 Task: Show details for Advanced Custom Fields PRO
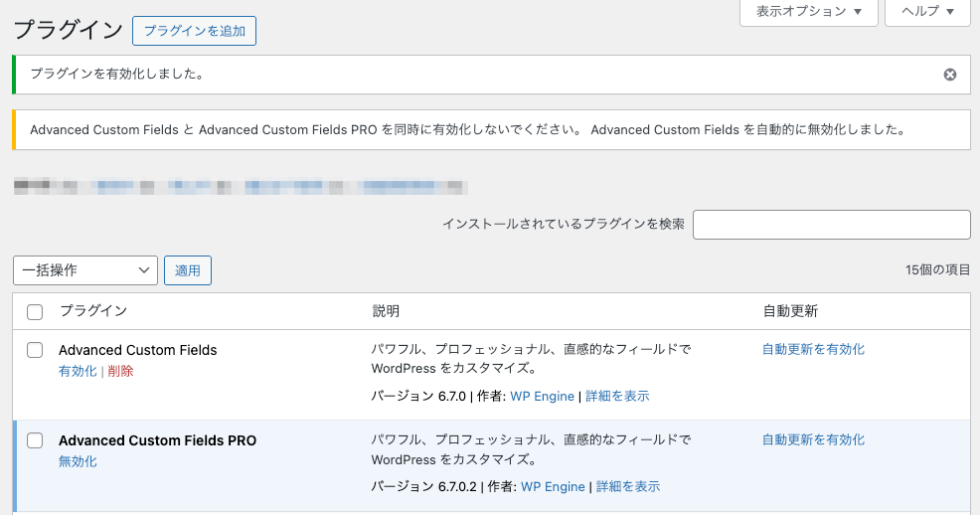point(628,486)
